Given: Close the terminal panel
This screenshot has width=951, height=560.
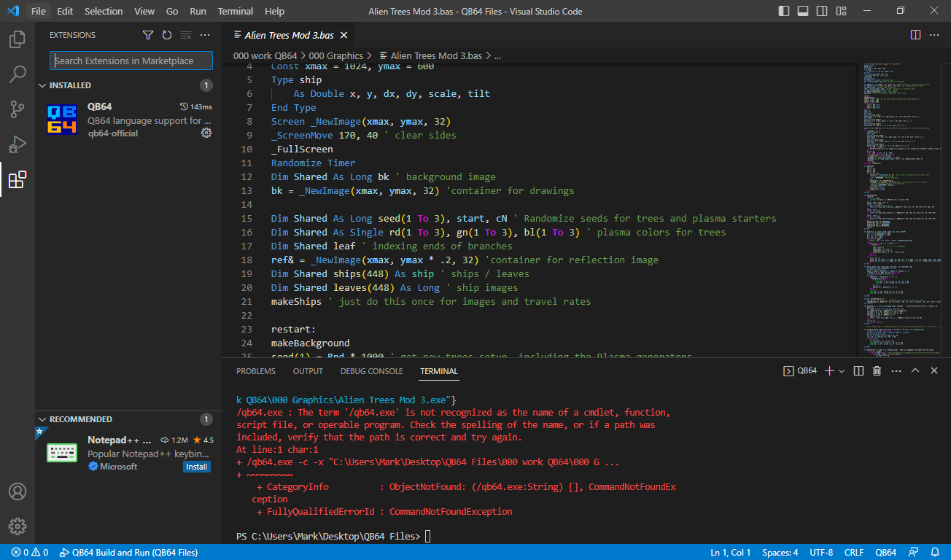Looking at the screenshot, I should (934, 371).
